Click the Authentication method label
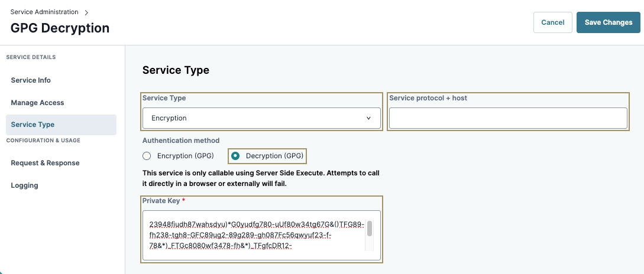 point(181,141)
